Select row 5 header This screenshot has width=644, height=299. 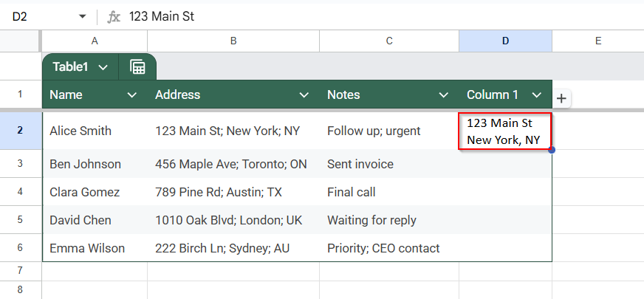coord(20,220)
